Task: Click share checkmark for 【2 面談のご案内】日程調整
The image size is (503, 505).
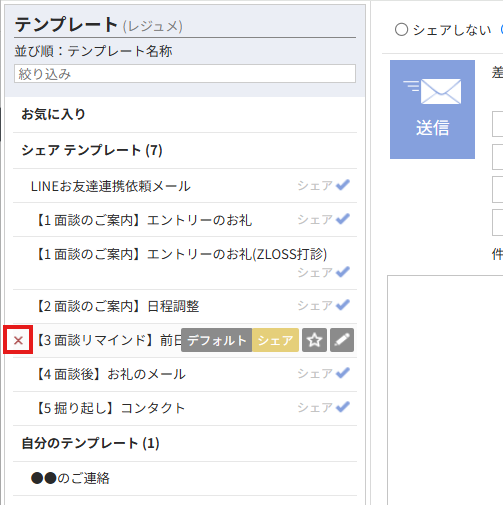Action: (x=343, y=305)
